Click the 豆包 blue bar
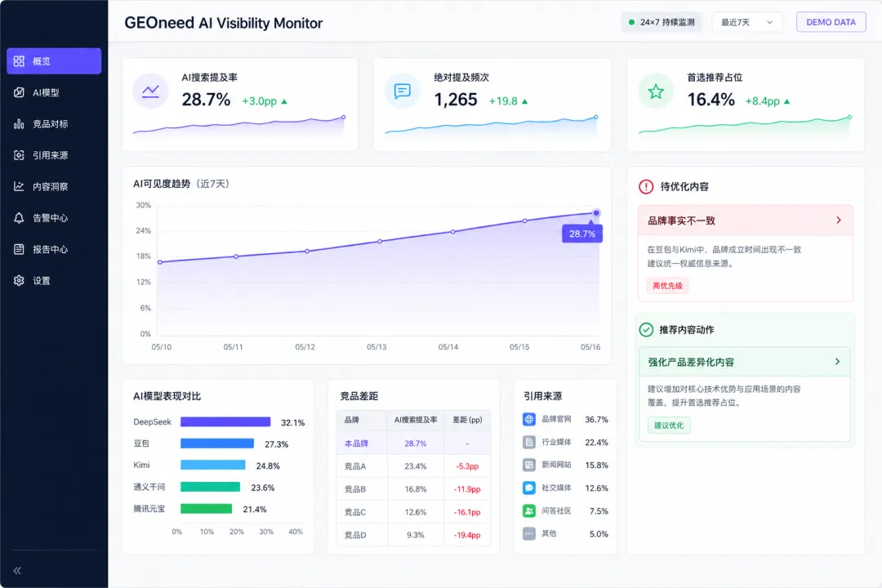The width and height of the screenshot is (882, 588). tap(217, 443)
